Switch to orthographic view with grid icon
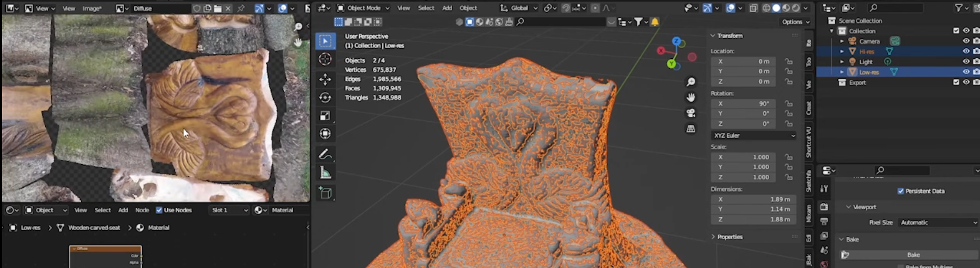This screenshot has height=268, width=980. (x=691, y=128)
